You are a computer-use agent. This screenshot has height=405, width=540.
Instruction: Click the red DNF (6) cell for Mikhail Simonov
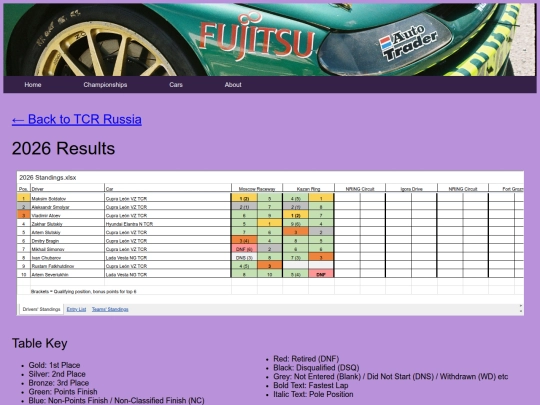point(244,249)
